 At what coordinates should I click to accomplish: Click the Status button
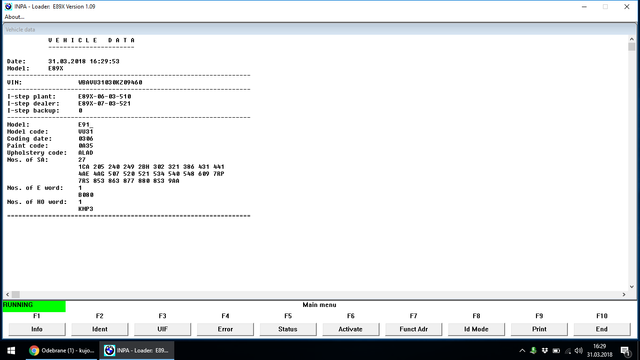[x=288, y=329]
